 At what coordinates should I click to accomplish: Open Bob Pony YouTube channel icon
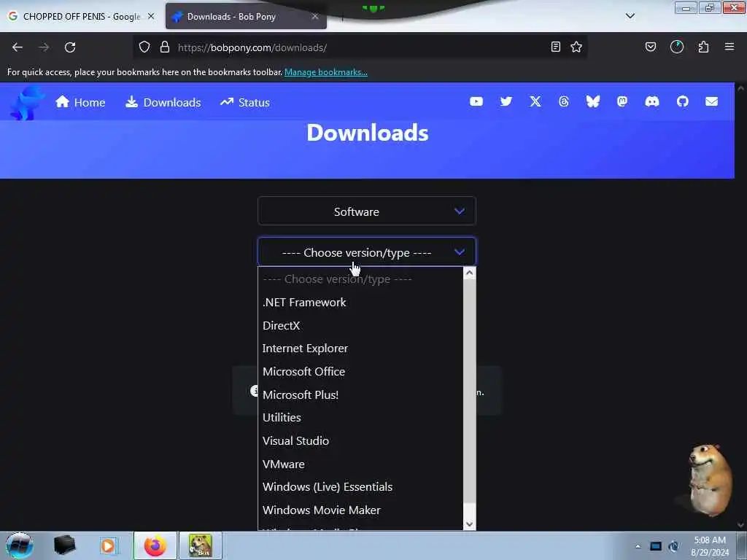pyautogui.click(x=476, y=101)
